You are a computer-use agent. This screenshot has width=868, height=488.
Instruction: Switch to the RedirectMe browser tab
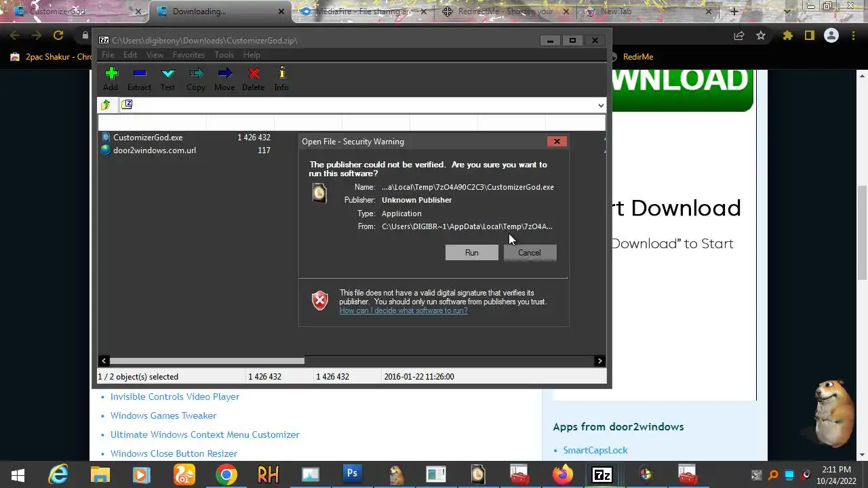pos(505,12)
